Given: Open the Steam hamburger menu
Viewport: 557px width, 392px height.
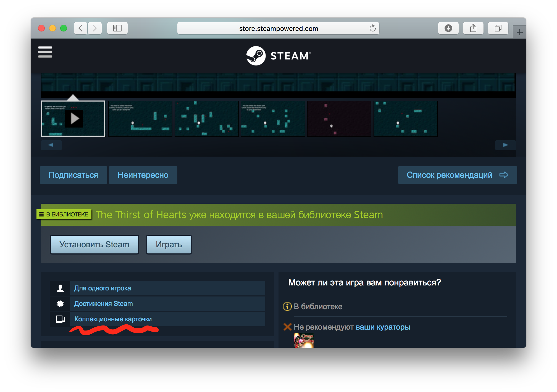Looking at the screenshot, I should [45, 52].
